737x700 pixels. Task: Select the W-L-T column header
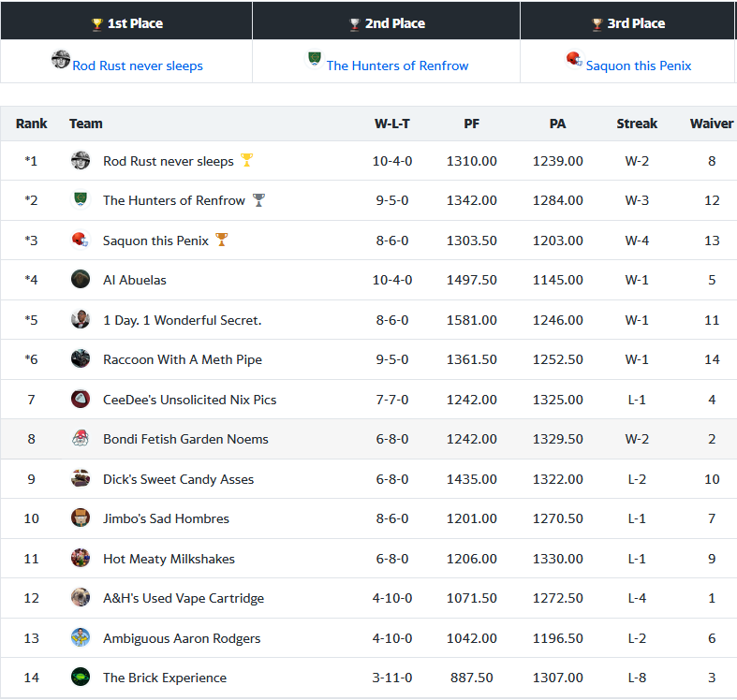click(x=391, y=124)
